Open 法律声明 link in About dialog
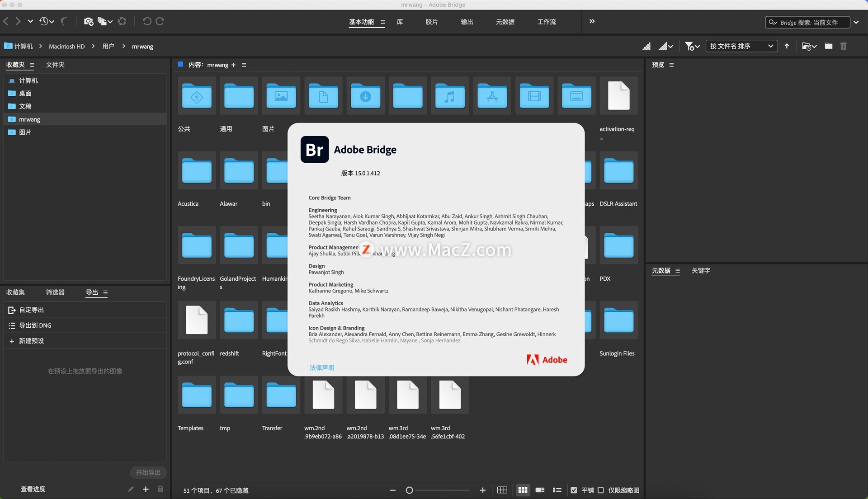The width and height of the screenshot is (868, 499). point(322,367)
